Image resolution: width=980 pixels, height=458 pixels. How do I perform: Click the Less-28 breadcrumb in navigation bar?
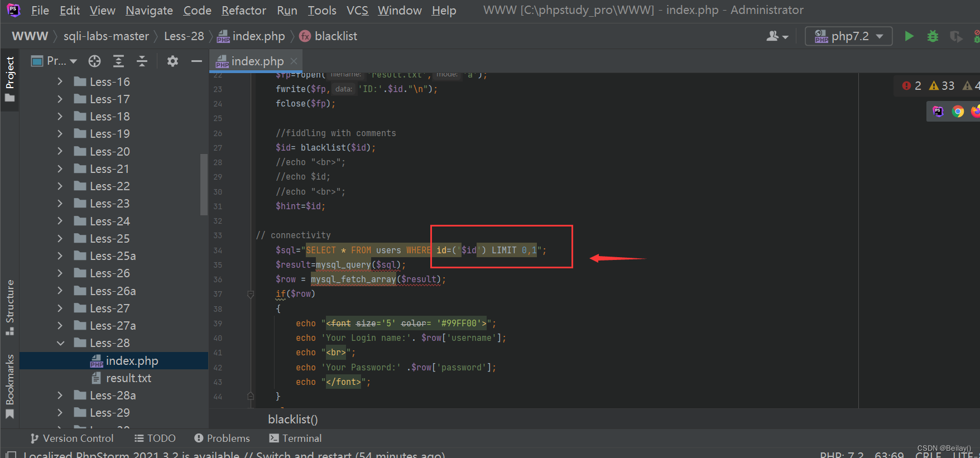pos(184,36)
